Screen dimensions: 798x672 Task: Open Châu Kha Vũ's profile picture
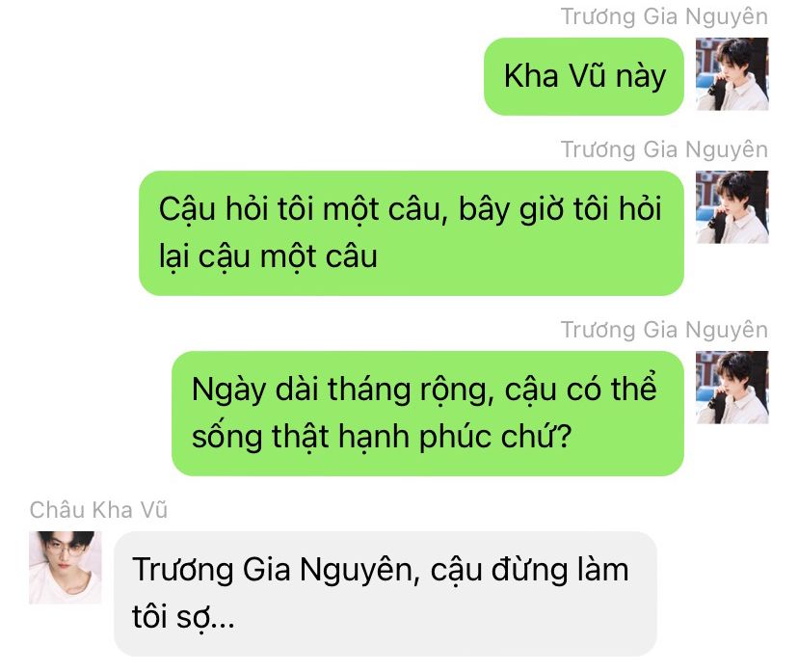point(66,567)
